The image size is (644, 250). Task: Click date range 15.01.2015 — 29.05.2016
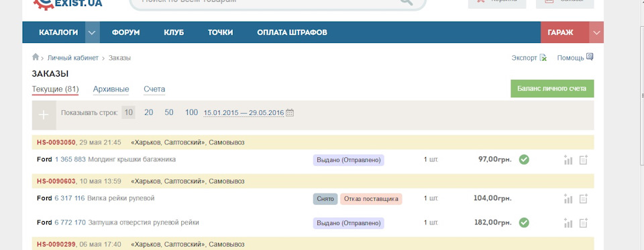click(244, 113)
